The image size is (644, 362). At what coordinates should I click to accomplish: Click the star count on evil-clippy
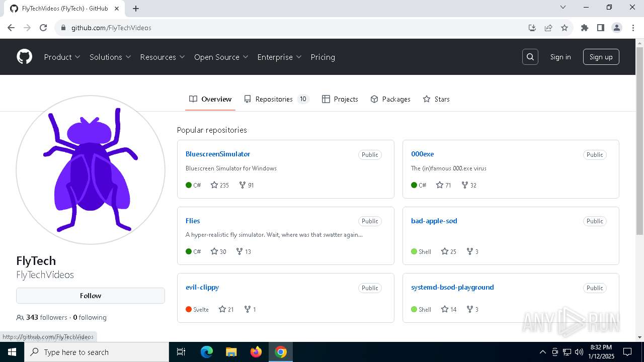(226, 309)
